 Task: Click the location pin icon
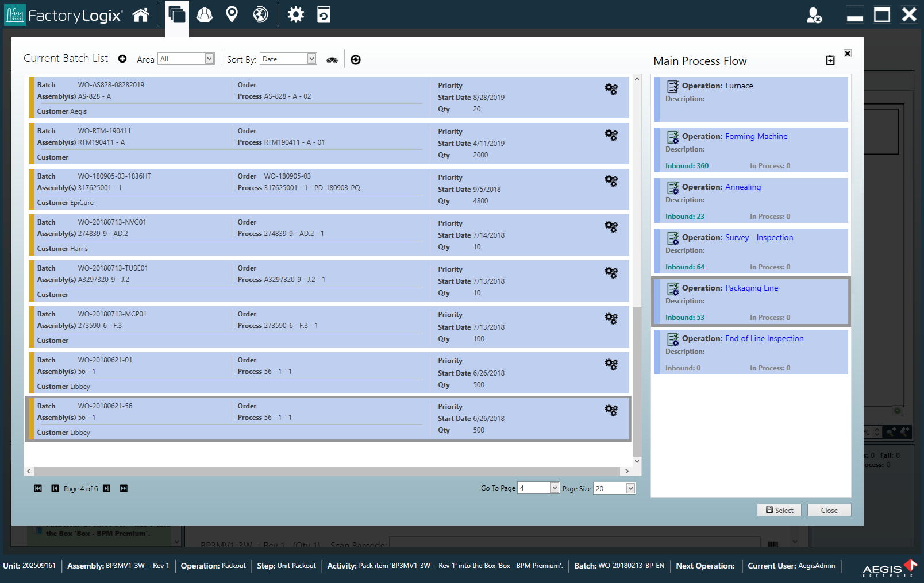click(x=232, y=15)
